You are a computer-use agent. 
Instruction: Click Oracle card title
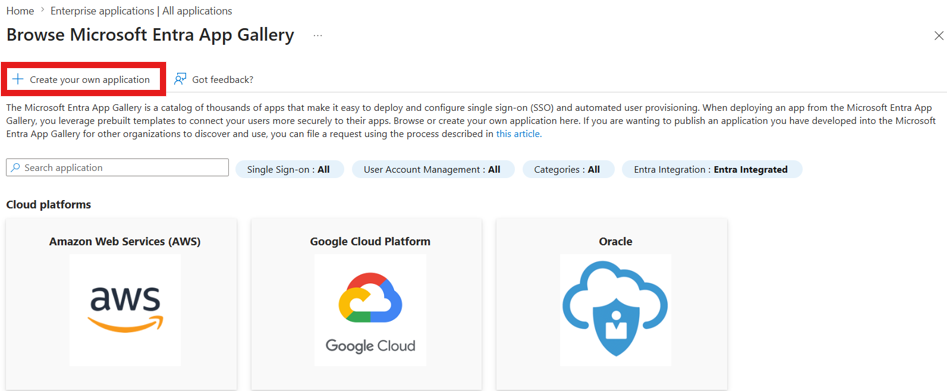point(615,242)
